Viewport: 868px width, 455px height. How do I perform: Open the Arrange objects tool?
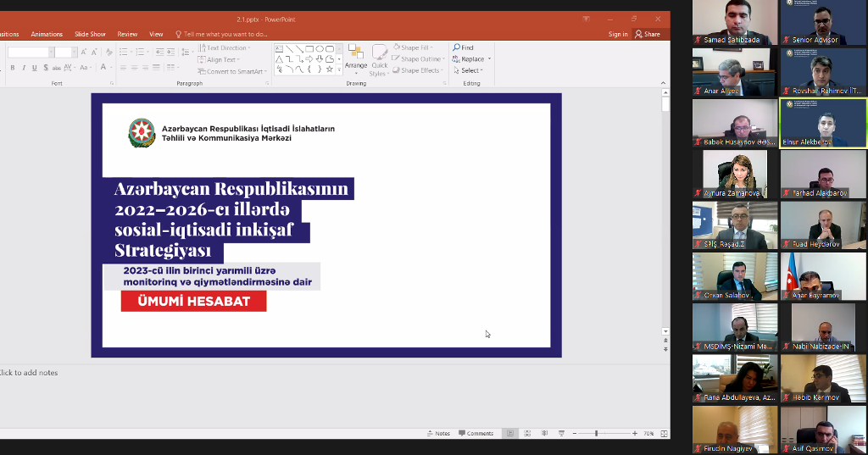click(356, 58)
